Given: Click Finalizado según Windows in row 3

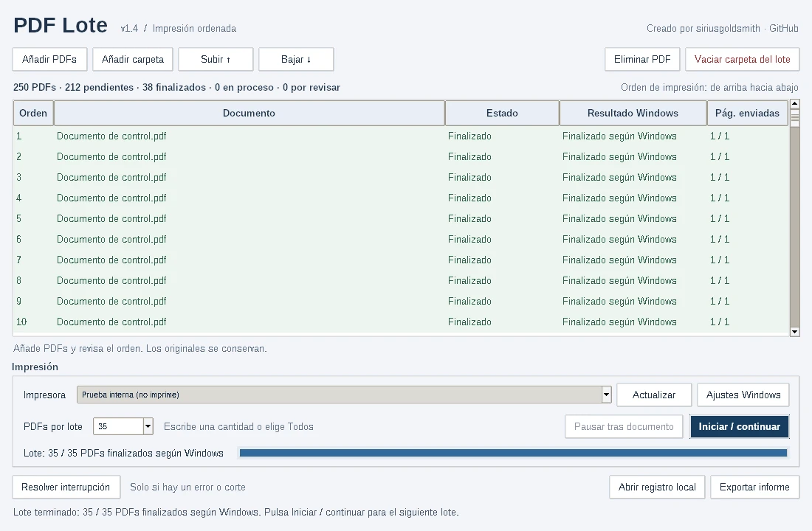Looking at the screenshot, I should (x=619, y=178).
